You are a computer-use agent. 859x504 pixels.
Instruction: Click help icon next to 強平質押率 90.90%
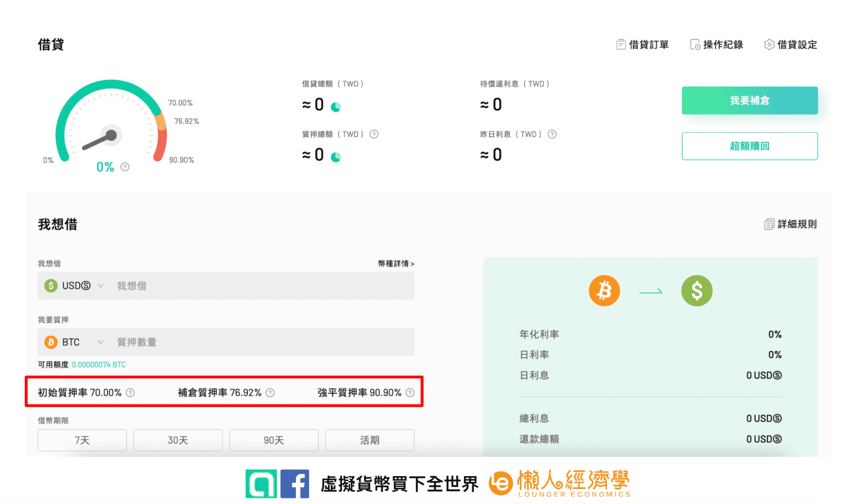[410, 393]
